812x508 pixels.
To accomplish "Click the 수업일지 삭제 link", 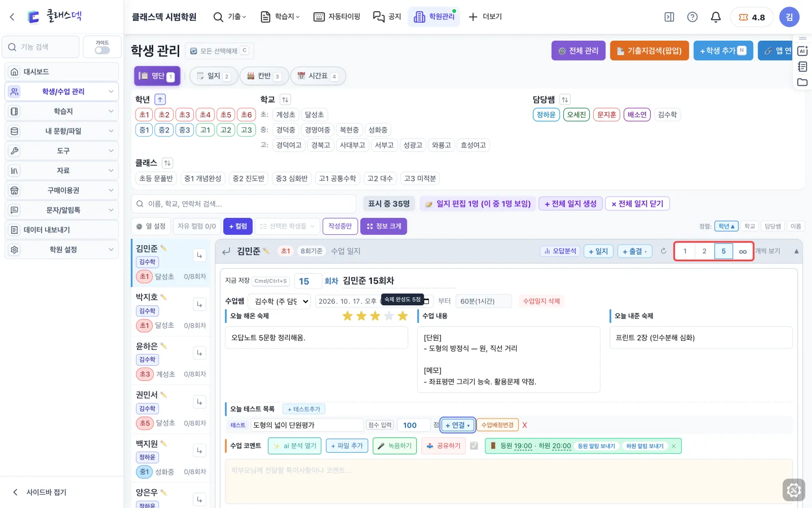I will click(x=542, y=301).
